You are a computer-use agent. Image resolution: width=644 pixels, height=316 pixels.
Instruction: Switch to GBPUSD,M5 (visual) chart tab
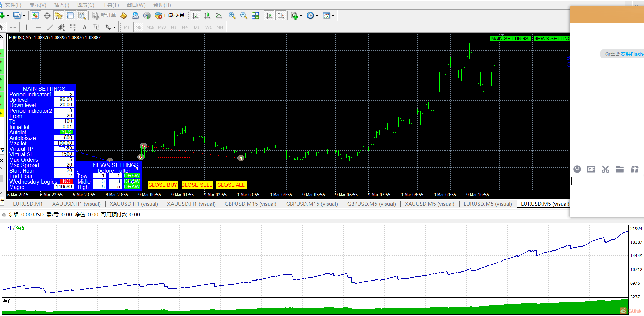(x=371, y=204)
